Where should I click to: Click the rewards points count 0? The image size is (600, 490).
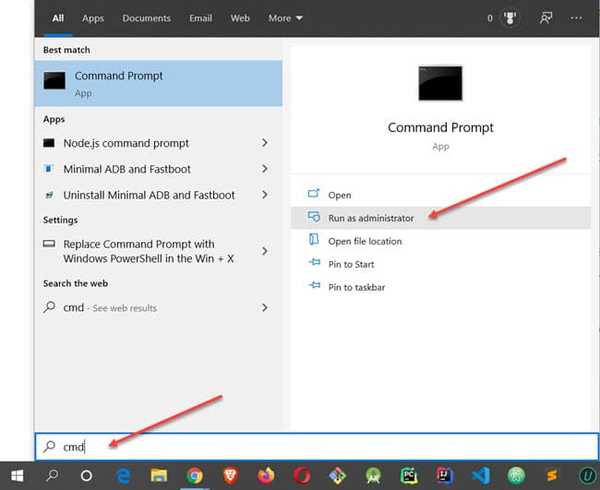(x=490, y=18)
